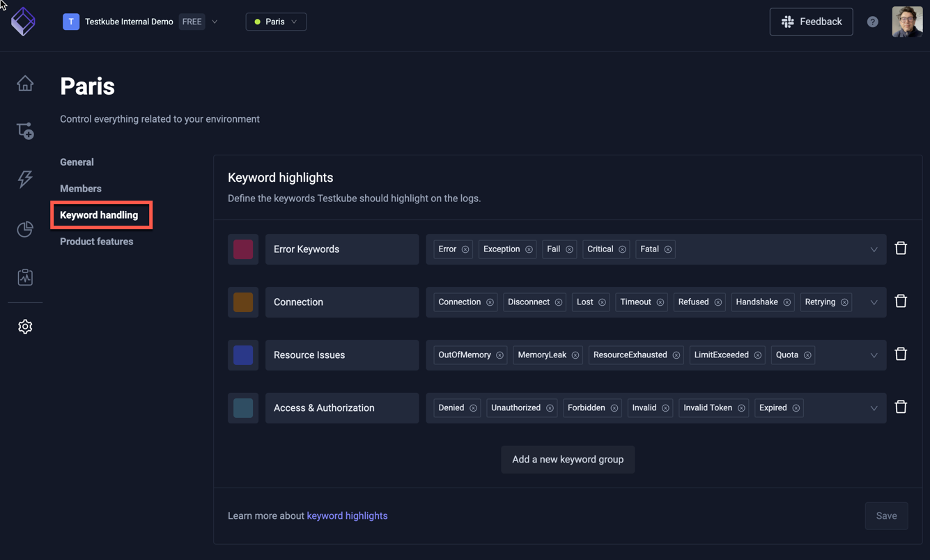Open the keyword highlights documentation link
The width and height of the screenshot is (930, 560).
tap(347, 515)
